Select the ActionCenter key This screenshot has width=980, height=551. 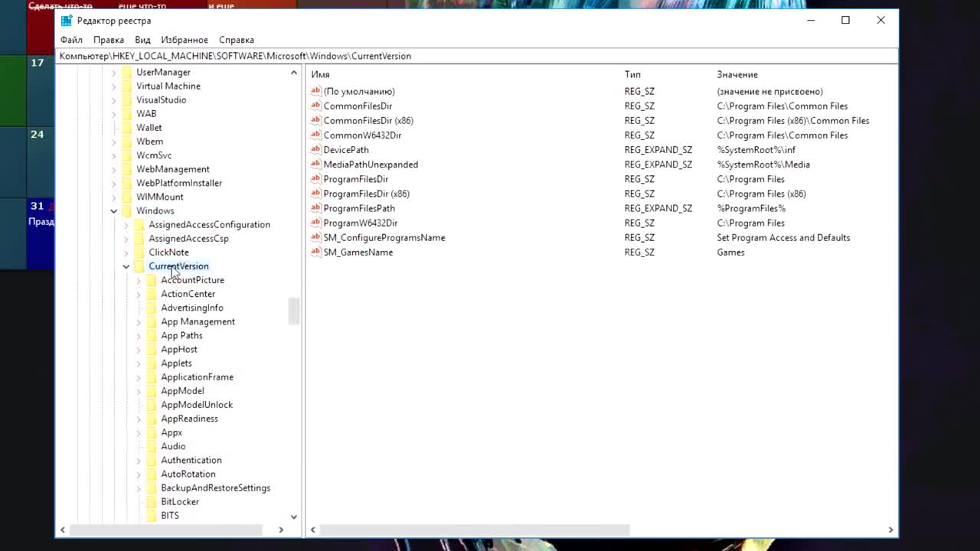[188, 294]
